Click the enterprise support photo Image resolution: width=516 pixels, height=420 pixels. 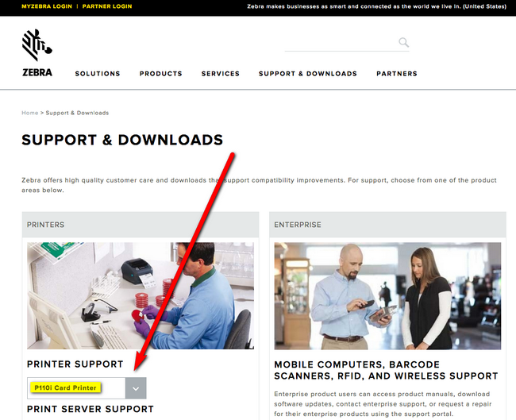[x=387, y=296]
